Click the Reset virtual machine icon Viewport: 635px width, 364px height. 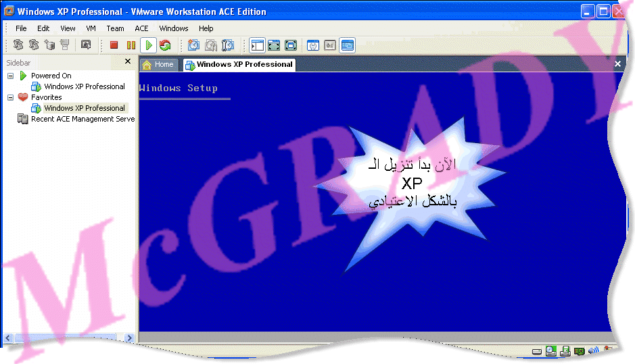165,45
